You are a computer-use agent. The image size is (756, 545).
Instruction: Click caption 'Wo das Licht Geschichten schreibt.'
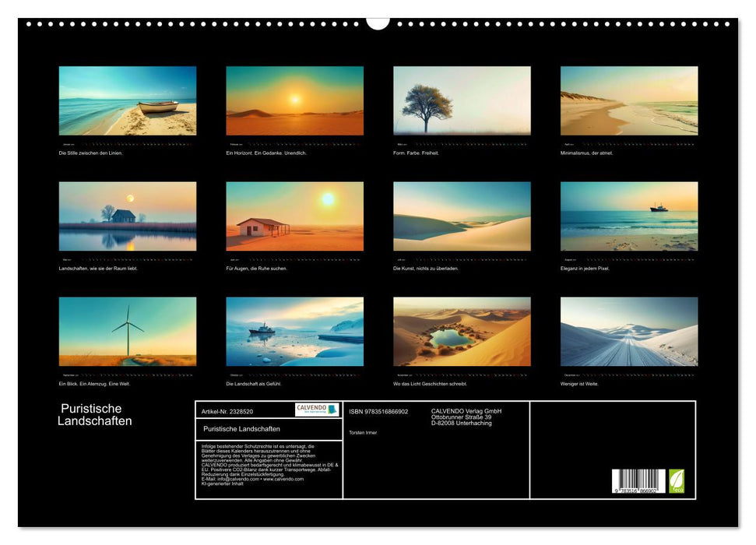pos(430,384)
